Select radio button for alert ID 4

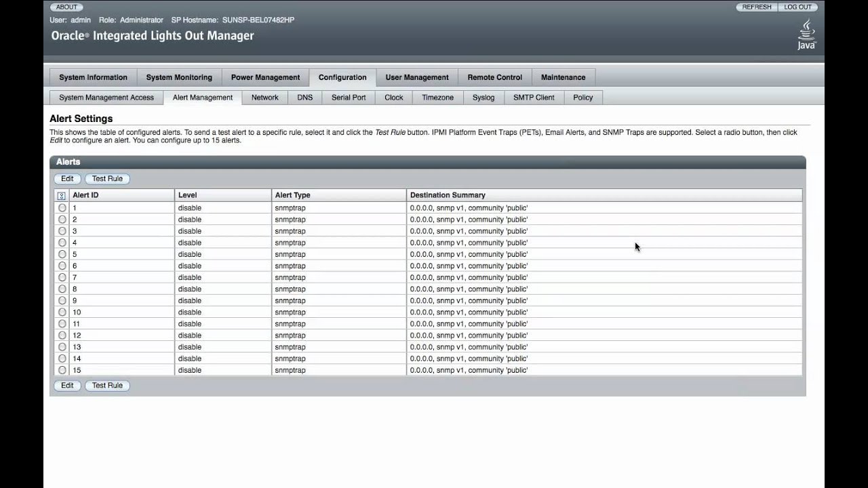click(x=62, y=243)
